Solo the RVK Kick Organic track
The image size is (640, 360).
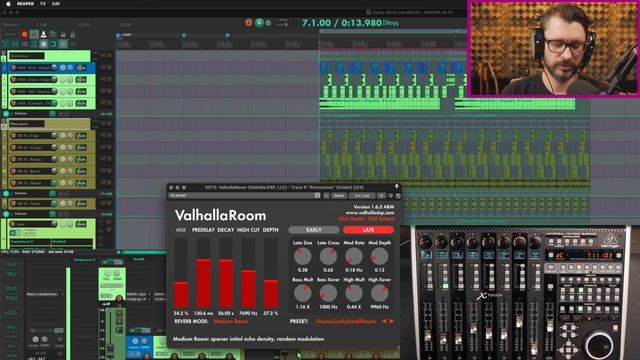70,67
